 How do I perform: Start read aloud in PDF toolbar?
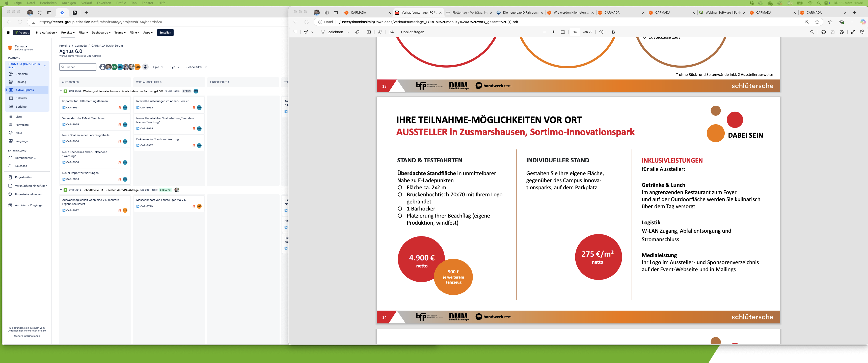point(380,32)
